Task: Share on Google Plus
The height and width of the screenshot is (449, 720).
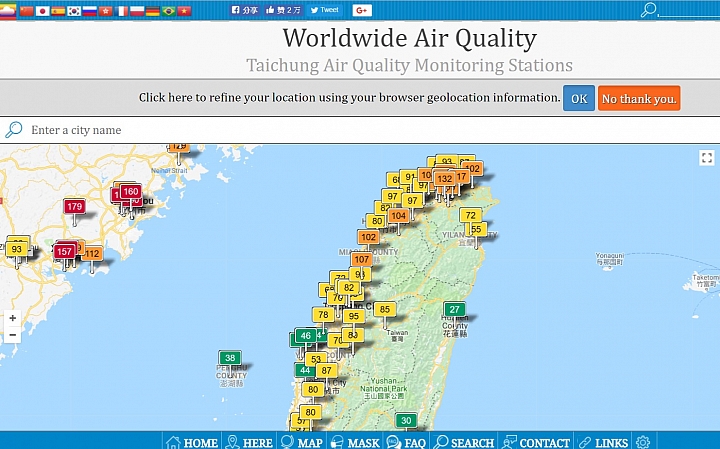Action: 362,10
